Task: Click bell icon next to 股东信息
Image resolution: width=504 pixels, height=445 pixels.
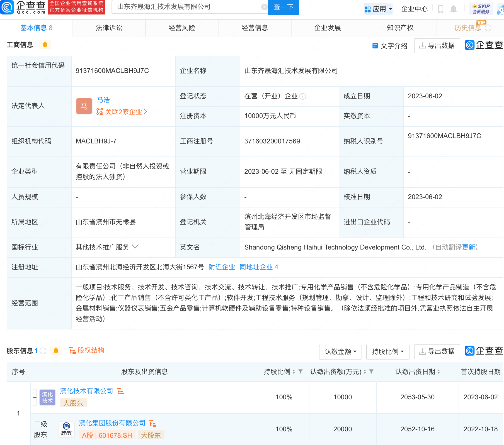Action: click(56, 351)
